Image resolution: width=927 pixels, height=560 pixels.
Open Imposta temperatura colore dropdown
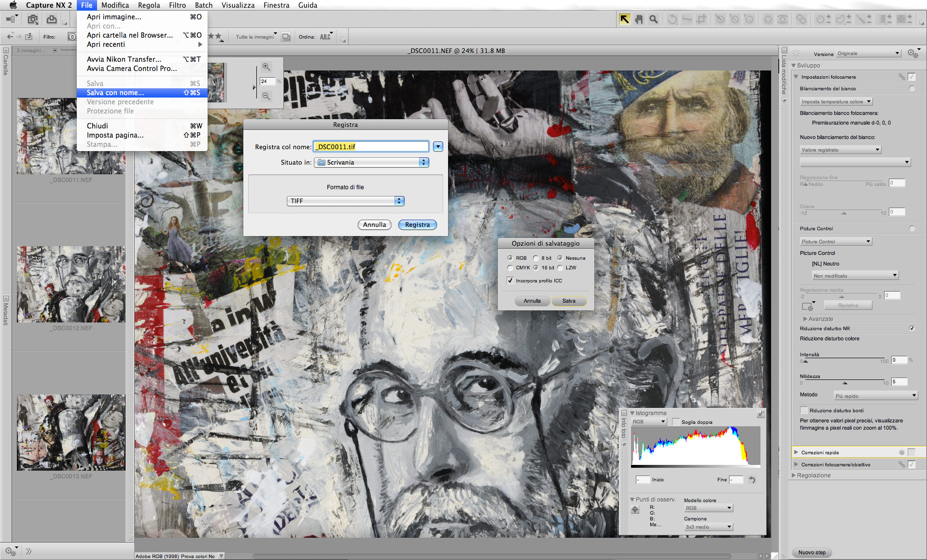click(x=836, y=102)
